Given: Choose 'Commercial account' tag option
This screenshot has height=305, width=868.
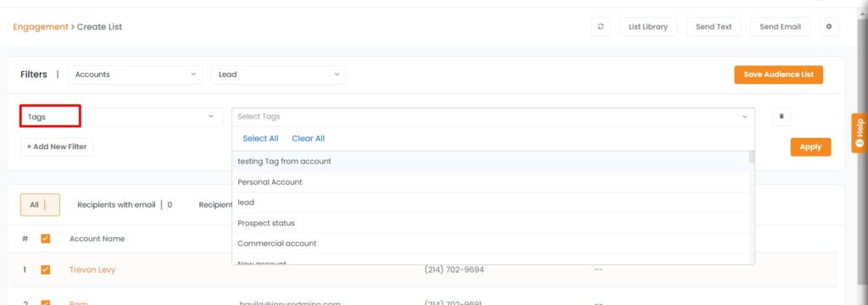Looking at the screenshot, I should coord(491,243).
